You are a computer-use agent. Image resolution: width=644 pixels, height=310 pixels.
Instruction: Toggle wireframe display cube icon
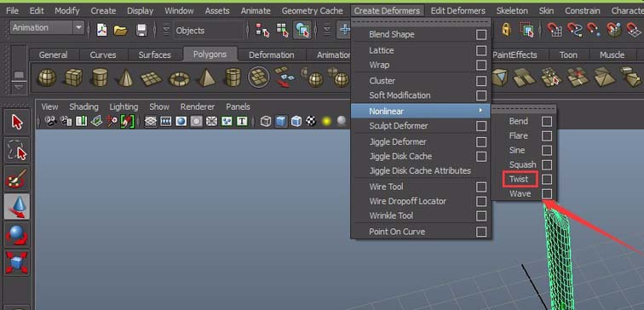[266, 122]
